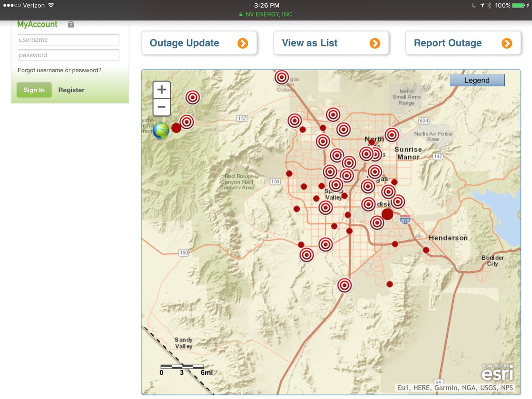Click the Sign In button
The width and height of the screenshot is (532, 399).
34,90
